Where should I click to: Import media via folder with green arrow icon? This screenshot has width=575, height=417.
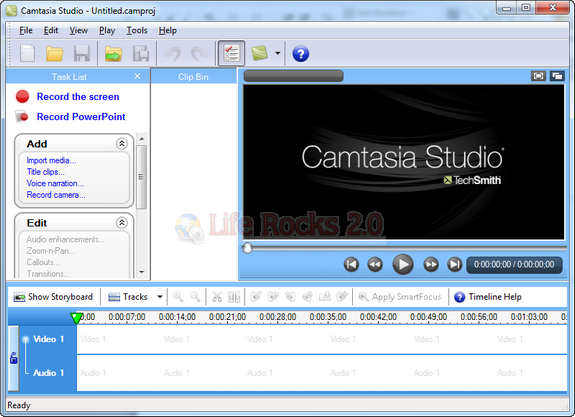coord(113,54)
